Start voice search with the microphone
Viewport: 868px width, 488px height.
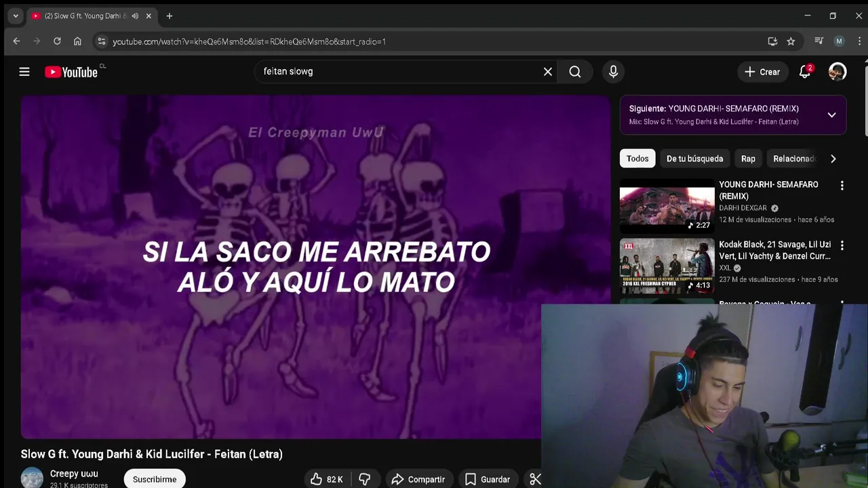point(613,72)
